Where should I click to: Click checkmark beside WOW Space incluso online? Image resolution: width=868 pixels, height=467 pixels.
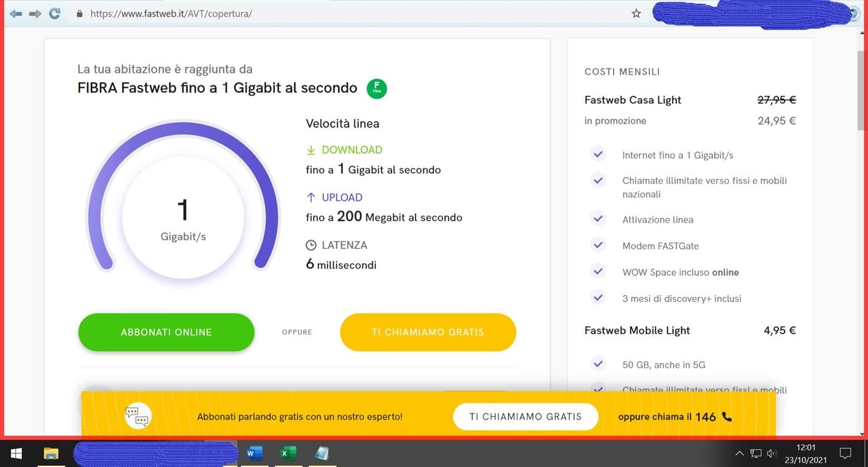point(598,271)
